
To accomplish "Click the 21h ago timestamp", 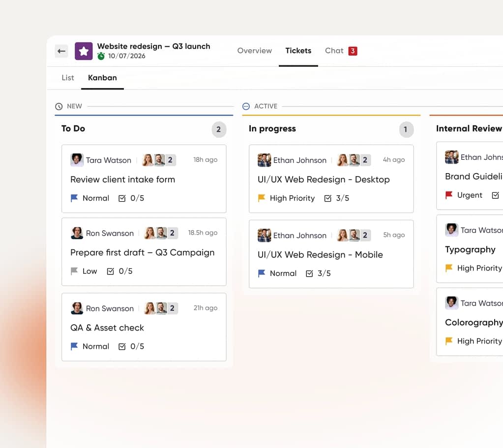I will [x=206, y=308].
